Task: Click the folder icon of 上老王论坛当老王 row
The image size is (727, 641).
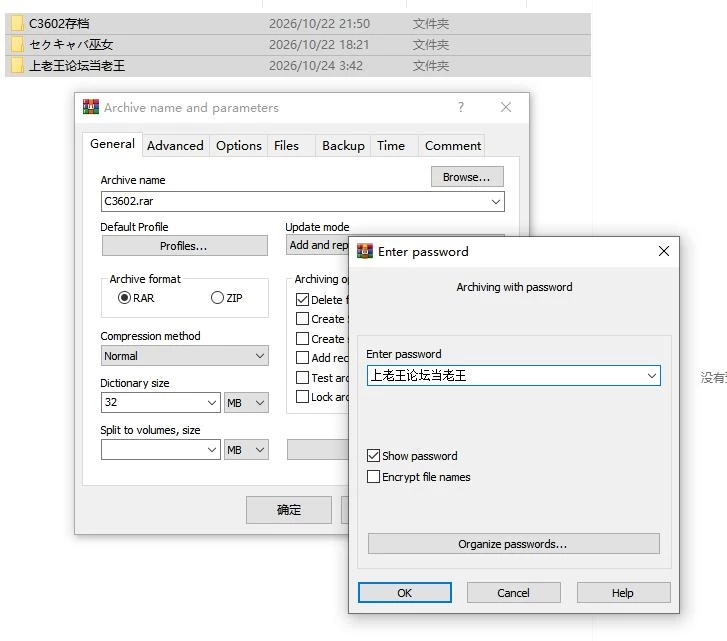Action: (x=17, y=65)
